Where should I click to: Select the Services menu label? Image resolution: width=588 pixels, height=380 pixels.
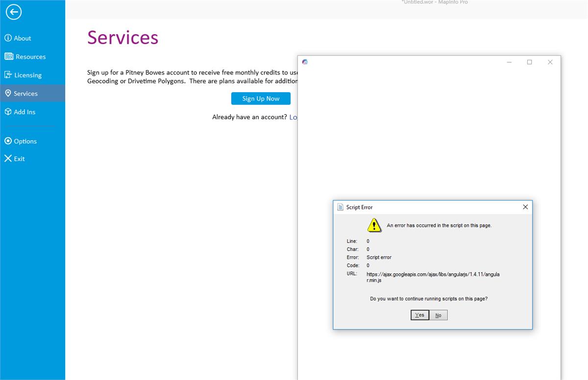pos(25,94)
